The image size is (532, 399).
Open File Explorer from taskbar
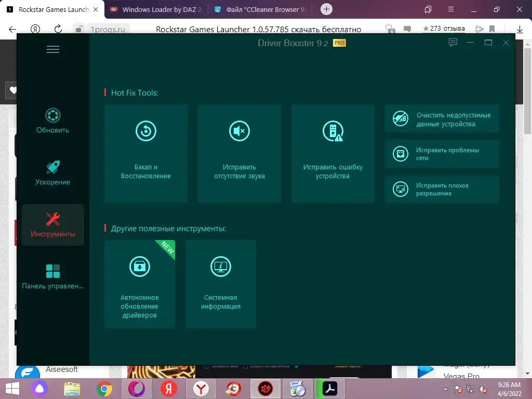(x=72, y=389)
